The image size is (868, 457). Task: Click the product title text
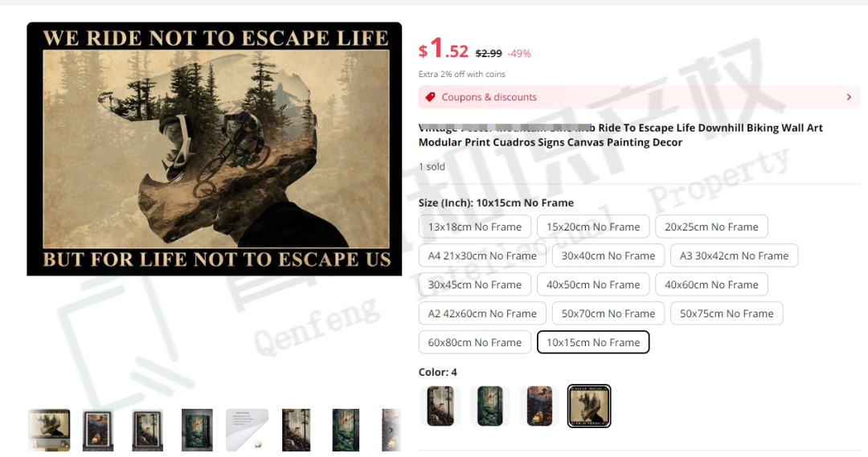tap(620, 135)
